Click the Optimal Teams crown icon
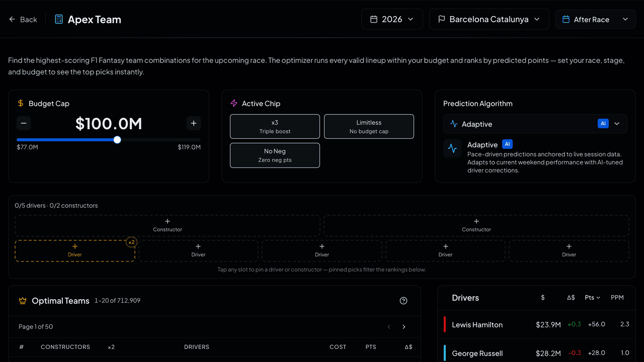 pyautogui.click(x=23, y=301)
